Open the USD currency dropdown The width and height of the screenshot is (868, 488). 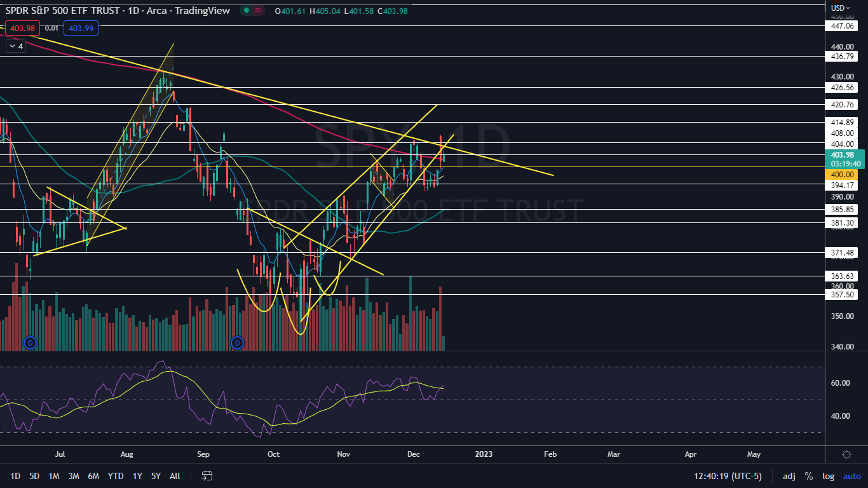click(840, 8)
